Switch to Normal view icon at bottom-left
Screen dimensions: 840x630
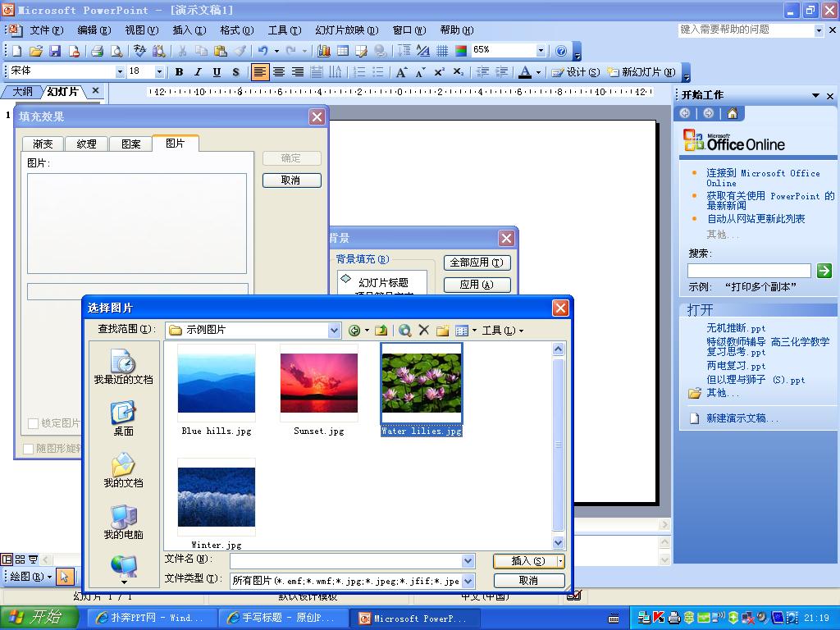[x=7, y=559]
